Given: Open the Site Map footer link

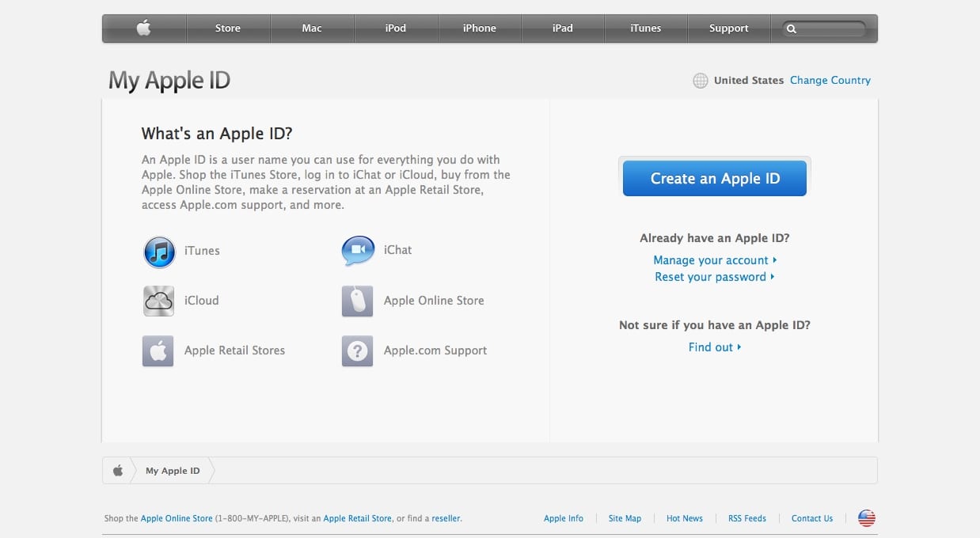Looking at the screenshot, I should (x=625, y=519).
